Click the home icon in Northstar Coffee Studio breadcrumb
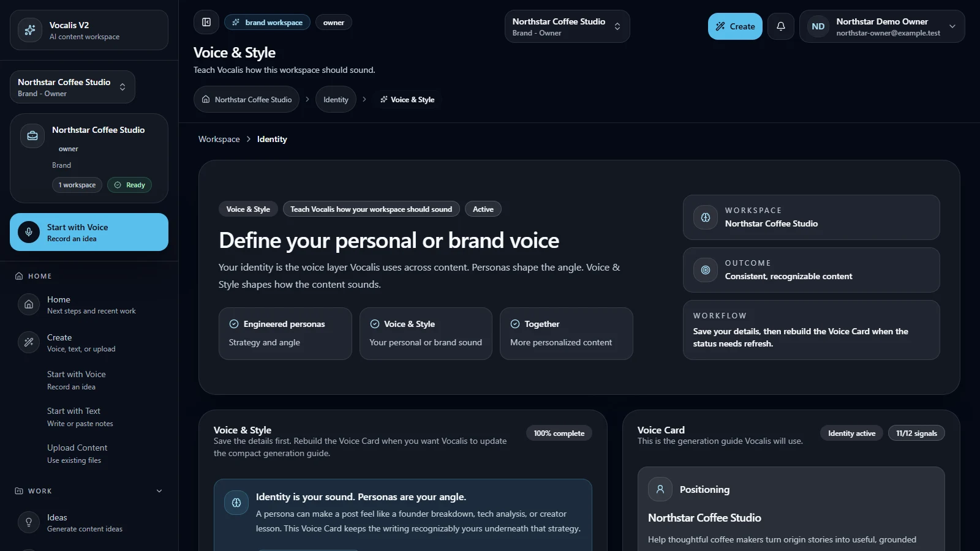This screenshot has height=551, width=980. 206,99
